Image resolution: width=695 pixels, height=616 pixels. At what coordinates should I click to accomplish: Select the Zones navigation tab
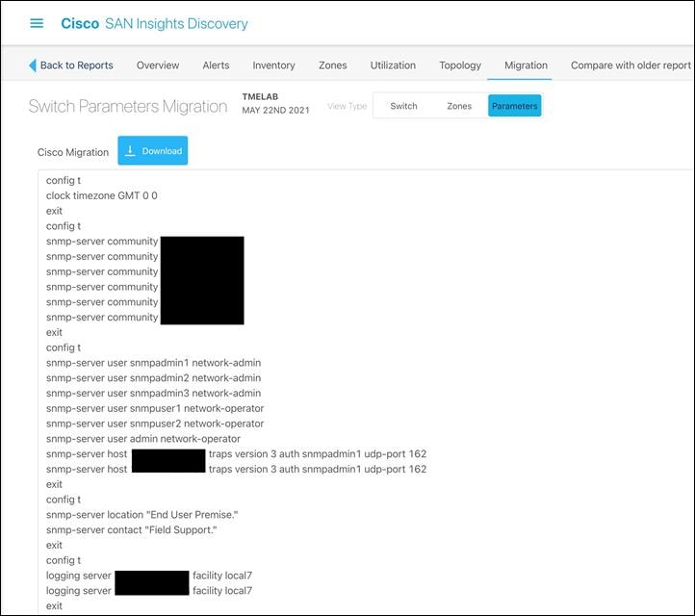(x=332, y=65)
